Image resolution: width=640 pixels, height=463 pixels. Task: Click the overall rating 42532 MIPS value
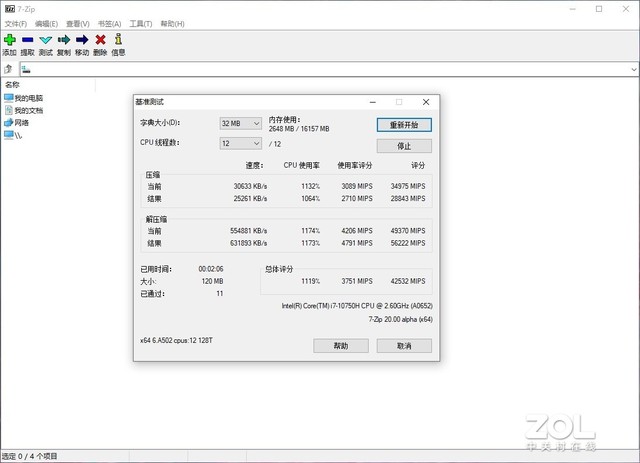click(408, 281)
